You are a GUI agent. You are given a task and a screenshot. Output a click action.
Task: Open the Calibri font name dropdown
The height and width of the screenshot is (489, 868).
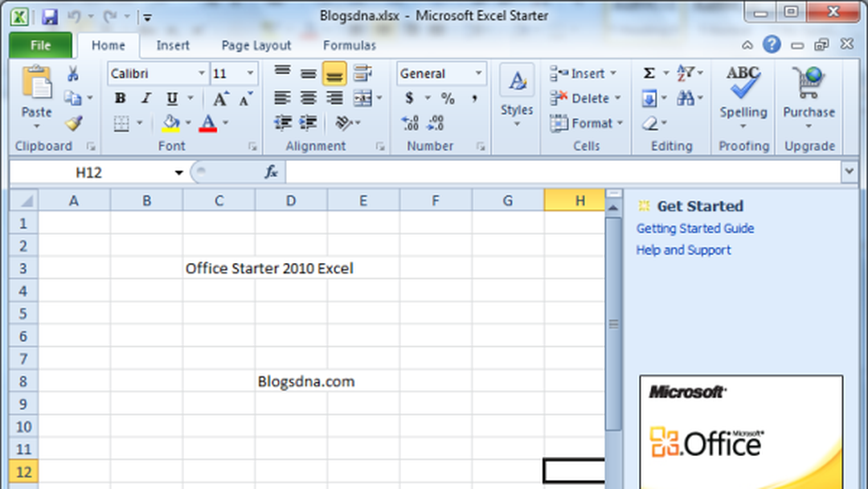click(202, 73)
